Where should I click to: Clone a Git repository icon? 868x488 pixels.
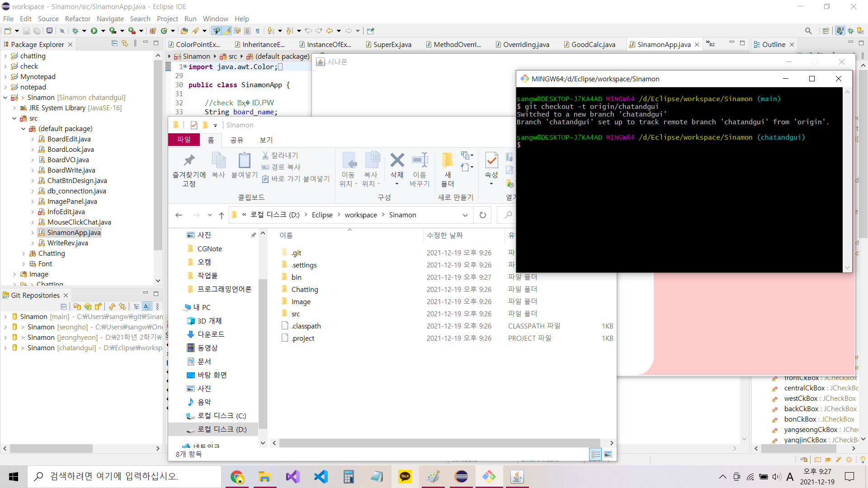88,306
